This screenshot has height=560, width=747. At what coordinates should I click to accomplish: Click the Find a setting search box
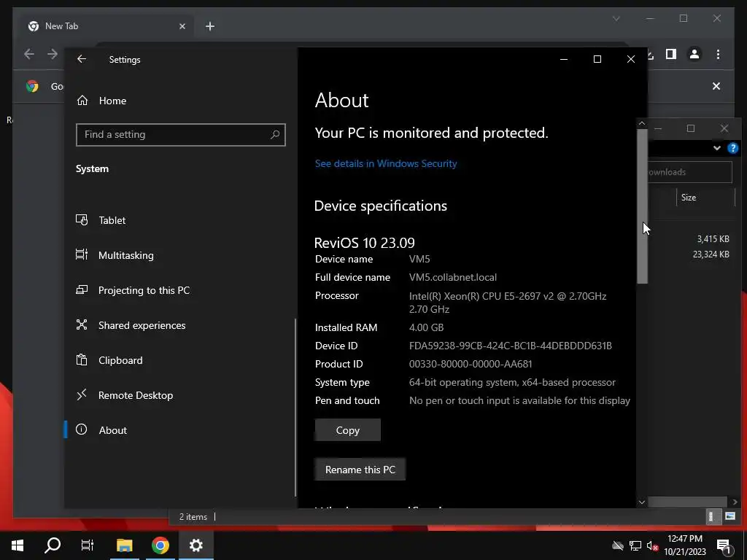coord(181,135)
